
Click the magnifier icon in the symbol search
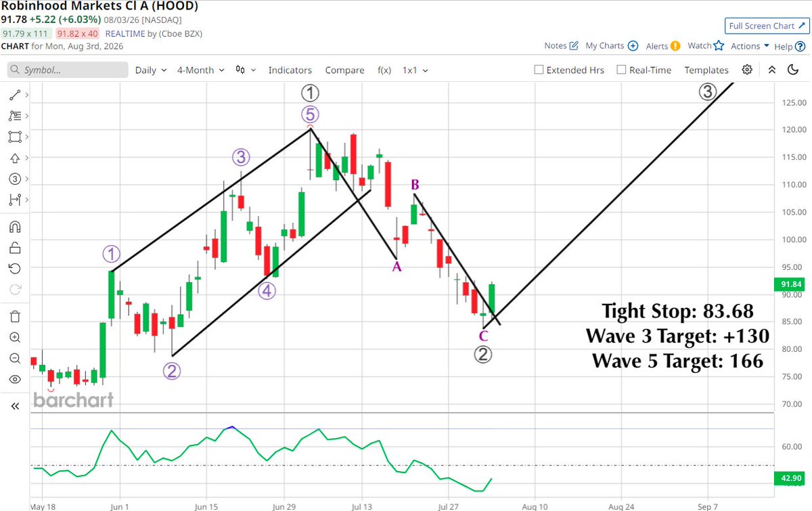click(x=16, y=70)
